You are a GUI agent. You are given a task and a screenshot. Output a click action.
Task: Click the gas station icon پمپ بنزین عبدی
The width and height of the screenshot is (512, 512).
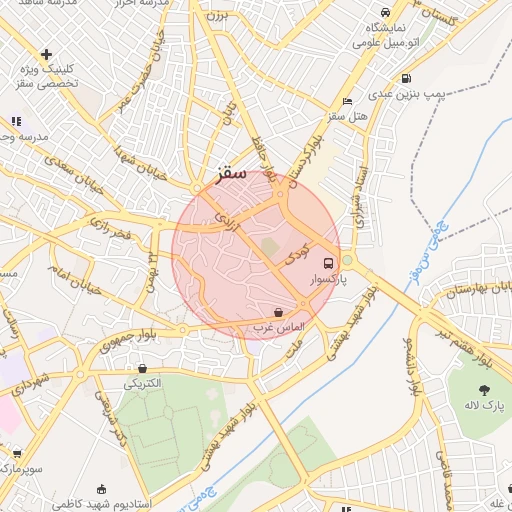click(406, 79)
